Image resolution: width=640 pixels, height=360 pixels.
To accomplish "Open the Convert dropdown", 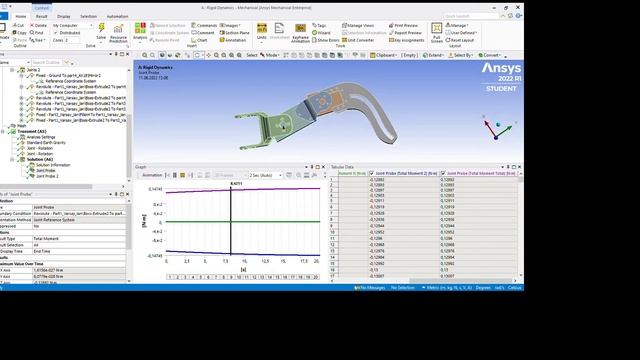I will click(489, 55).
